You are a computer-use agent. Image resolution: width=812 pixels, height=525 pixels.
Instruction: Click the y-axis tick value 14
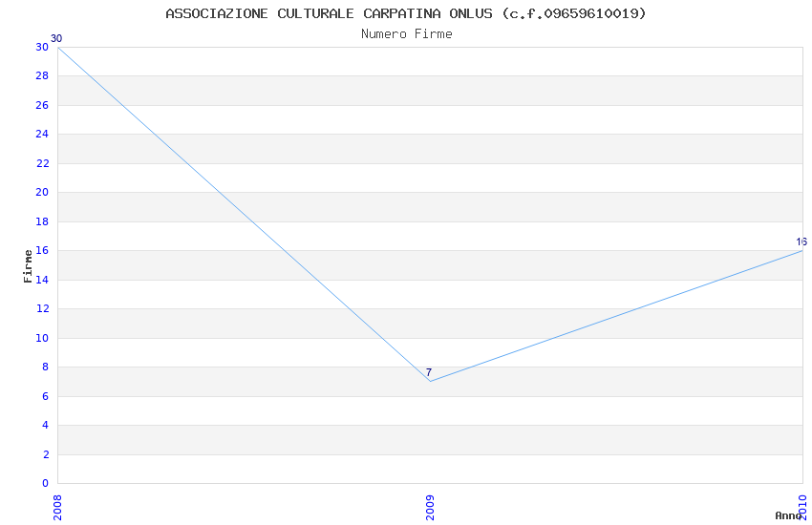[x=42, y=280]
